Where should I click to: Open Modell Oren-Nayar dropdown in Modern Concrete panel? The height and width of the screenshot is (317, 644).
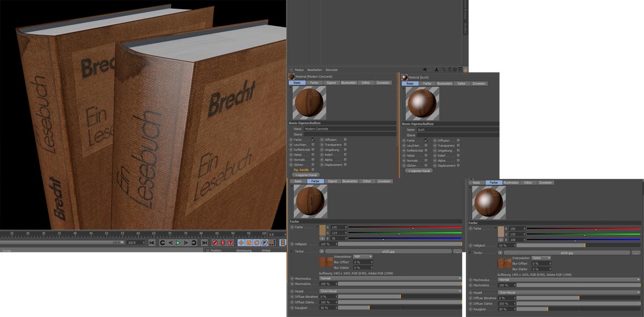(x=390, y=291)
